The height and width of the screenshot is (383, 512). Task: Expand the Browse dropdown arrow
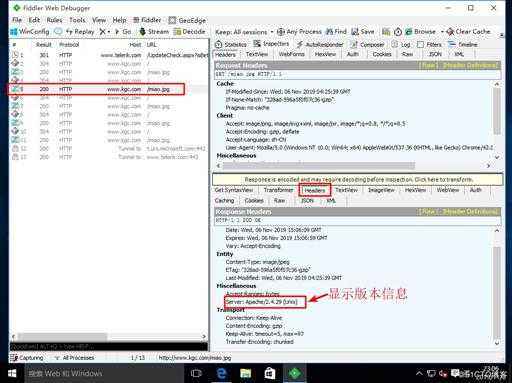pyautogui.click(x=442, y=32)
